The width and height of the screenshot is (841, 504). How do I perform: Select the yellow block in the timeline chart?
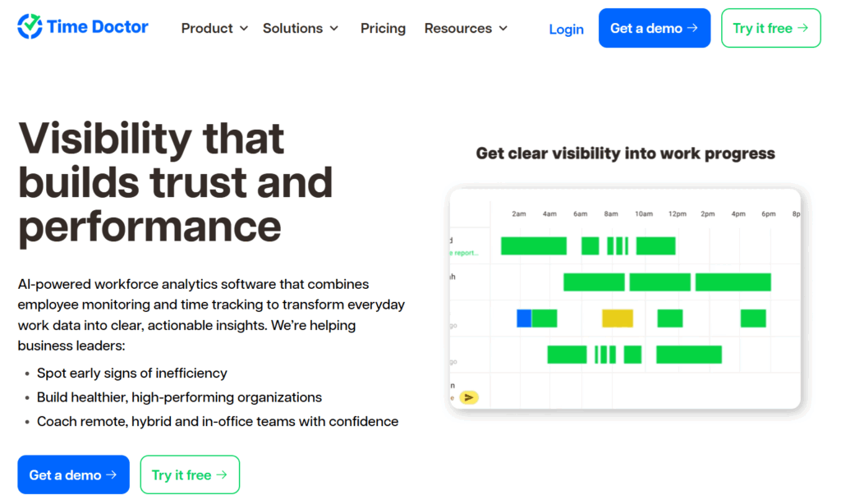[x=618, y=318]
